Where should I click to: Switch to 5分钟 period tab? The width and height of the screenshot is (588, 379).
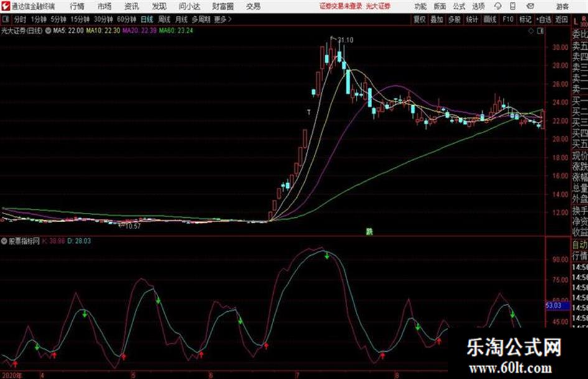click(58, 19)
